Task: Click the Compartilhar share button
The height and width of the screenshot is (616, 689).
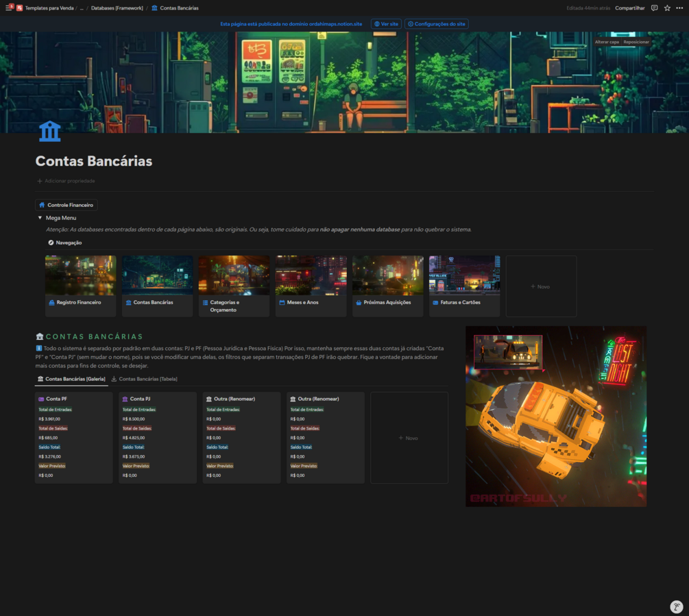Action: 629,8
